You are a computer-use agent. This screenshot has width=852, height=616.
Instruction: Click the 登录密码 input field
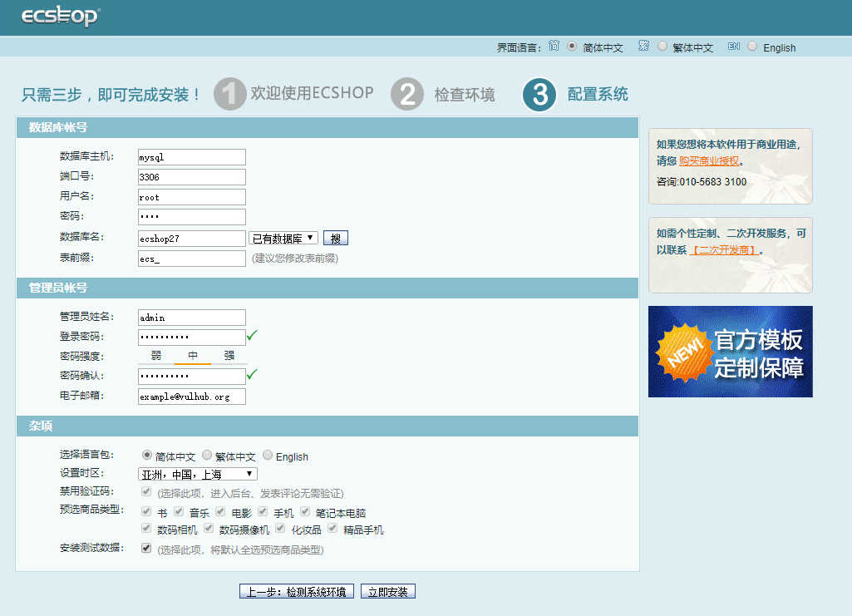(x=192, y=338)
